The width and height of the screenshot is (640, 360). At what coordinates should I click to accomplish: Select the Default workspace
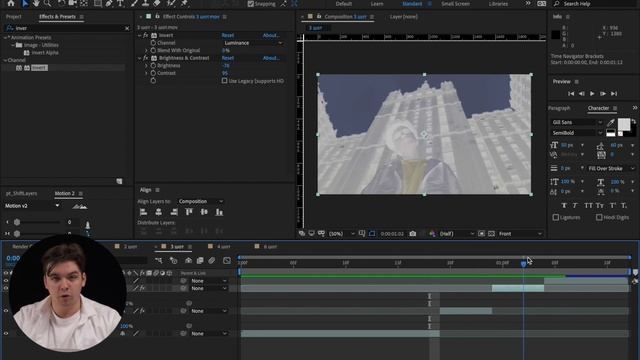click(x=344, y=4)
